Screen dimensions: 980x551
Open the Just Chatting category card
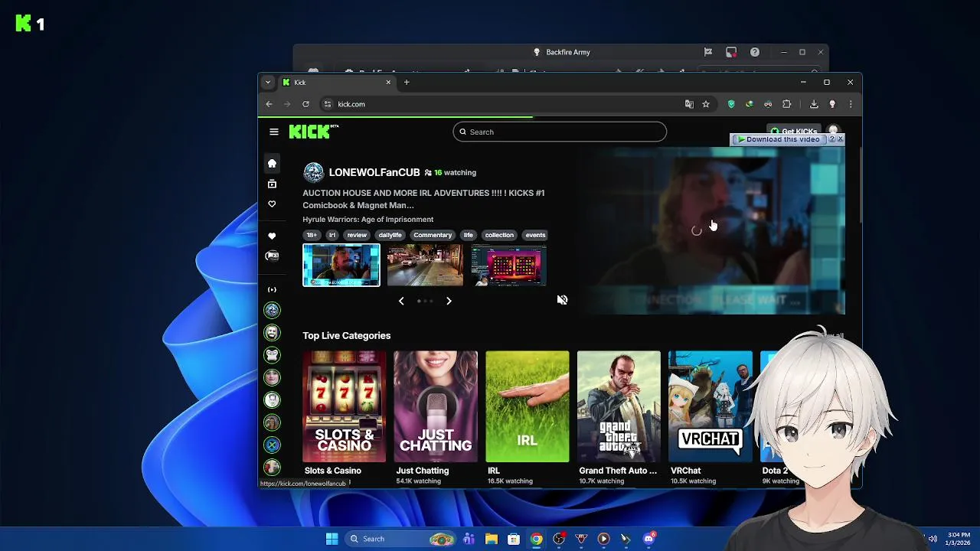pyautogui.click(x=436, y=407)
